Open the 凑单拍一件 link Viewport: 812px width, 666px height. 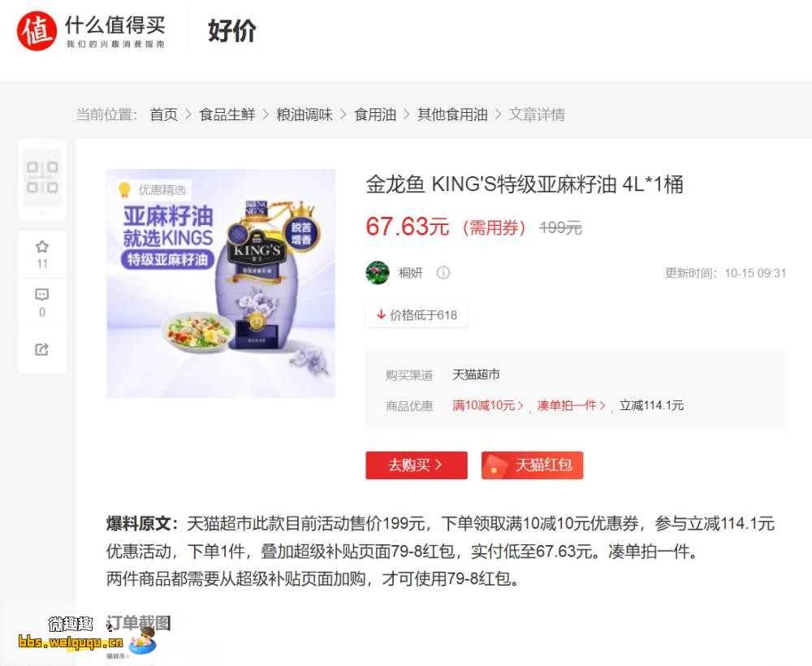pyautogui.click(x=571, y=405)
